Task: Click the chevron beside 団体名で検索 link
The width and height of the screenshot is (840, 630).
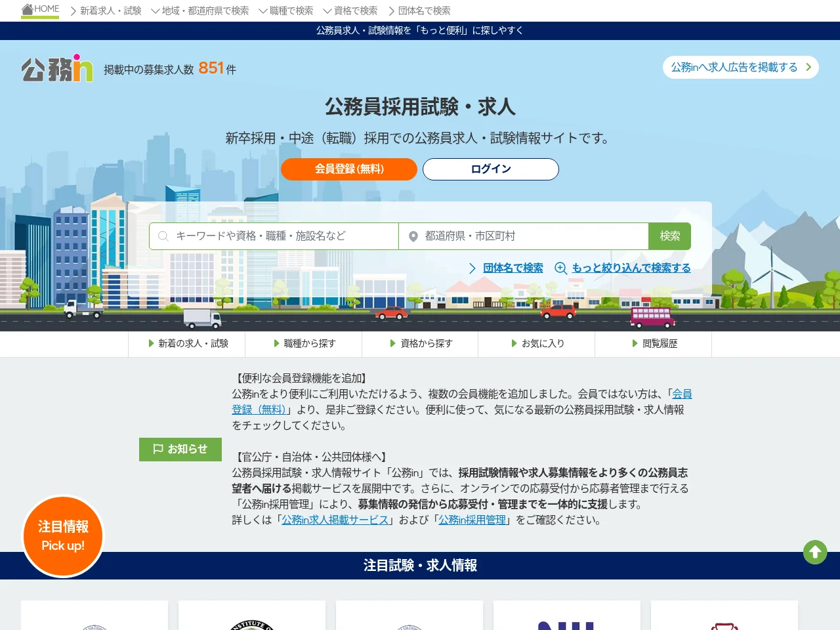Action: tap(472, 268)
